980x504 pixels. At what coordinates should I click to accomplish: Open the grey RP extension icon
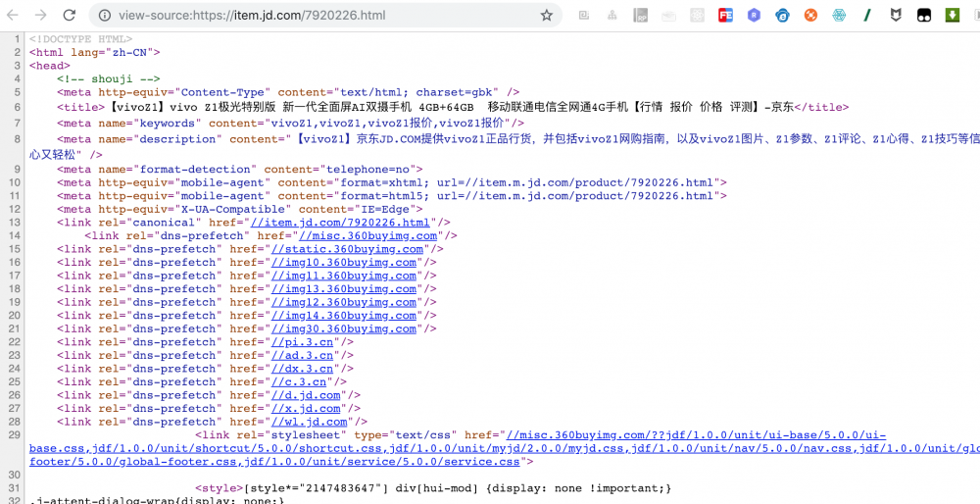point(641,15)
